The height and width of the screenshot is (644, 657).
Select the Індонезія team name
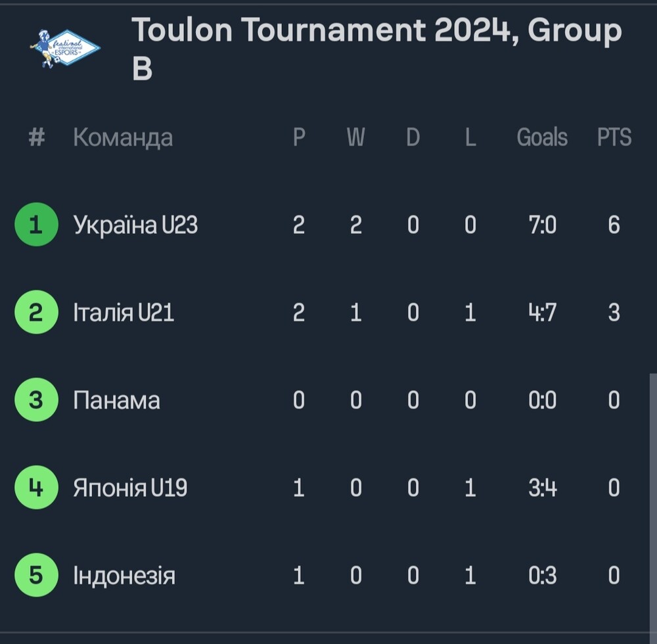tap(124, 575)
